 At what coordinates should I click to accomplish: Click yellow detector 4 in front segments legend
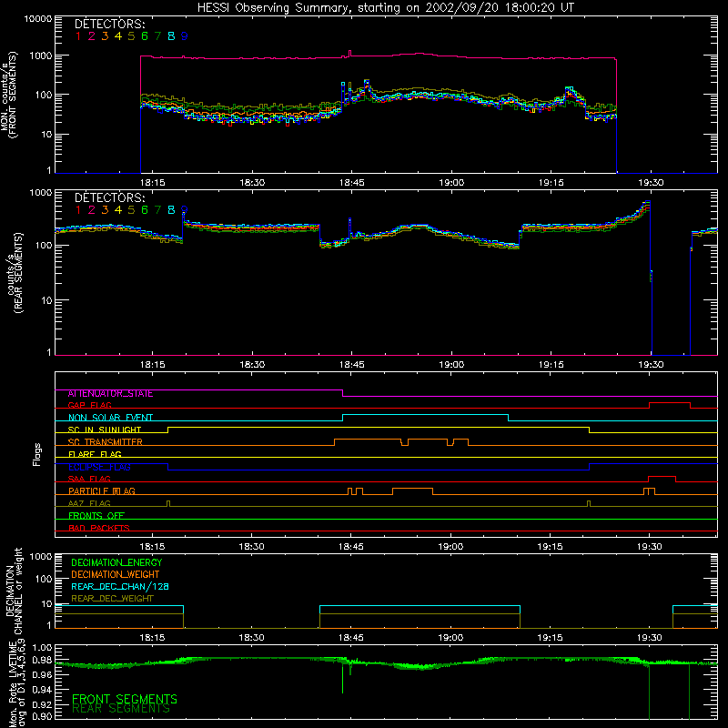(x=118, y=36)
